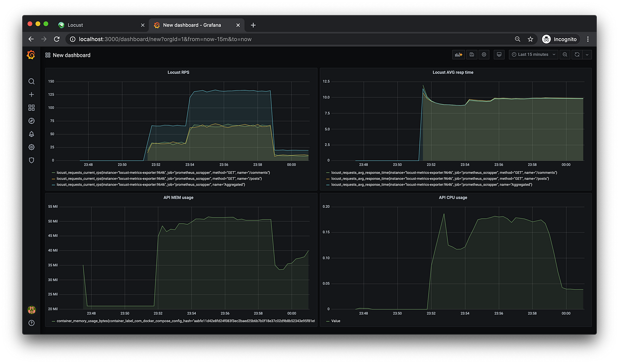The image size is (619, 364).
Task: Open the refresh interval dropdown arrow
Action: point(587,55)
